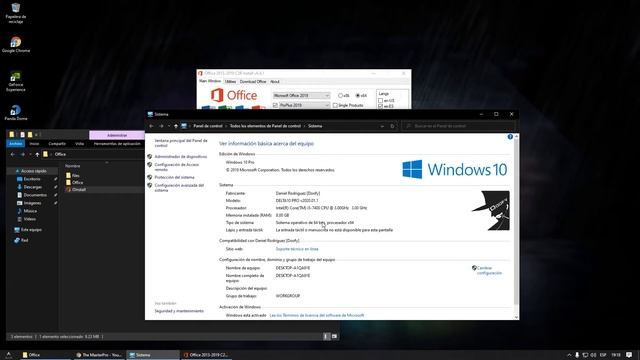Open the Panda Dome desktop icon
Viewport: 640px width, 360px height.
[16, 113]
